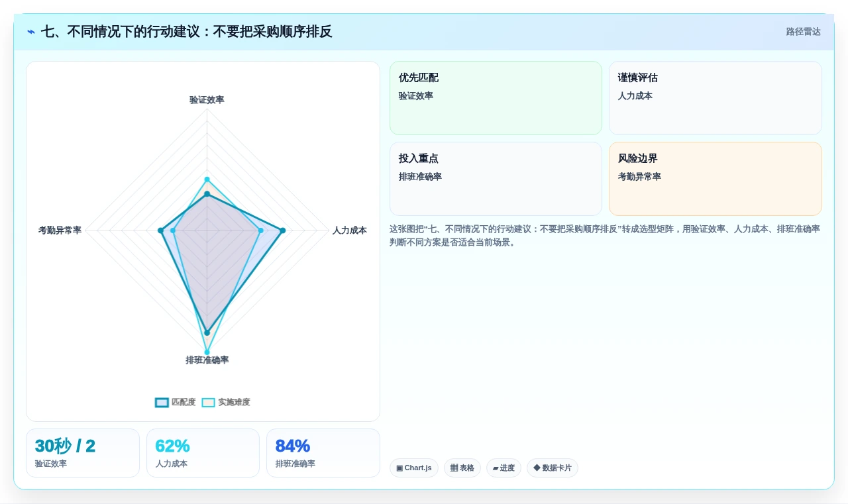Viewport: 848px width, 504px height.
Task: Toggle the 匹配度 legend item
Action: 176,402
